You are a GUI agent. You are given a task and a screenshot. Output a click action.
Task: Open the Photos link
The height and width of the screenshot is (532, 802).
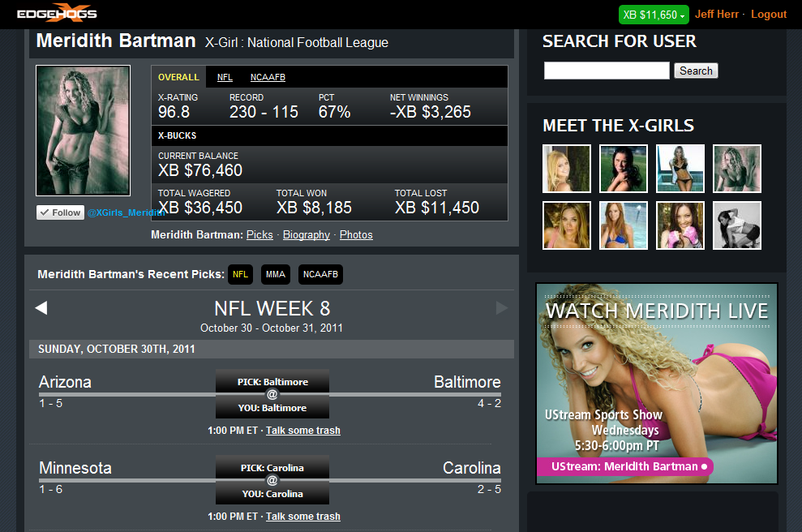pos(356,235)
